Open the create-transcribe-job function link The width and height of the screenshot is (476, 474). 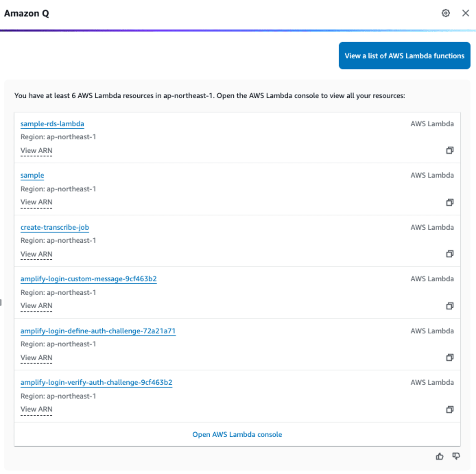(55, 227)
